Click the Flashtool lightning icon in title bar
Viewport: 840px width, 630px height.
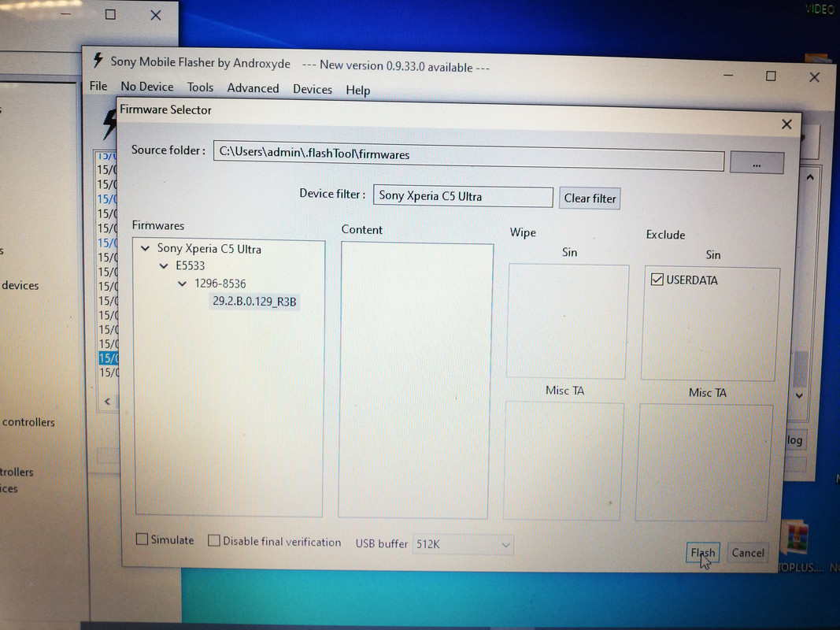click(98, 60)
